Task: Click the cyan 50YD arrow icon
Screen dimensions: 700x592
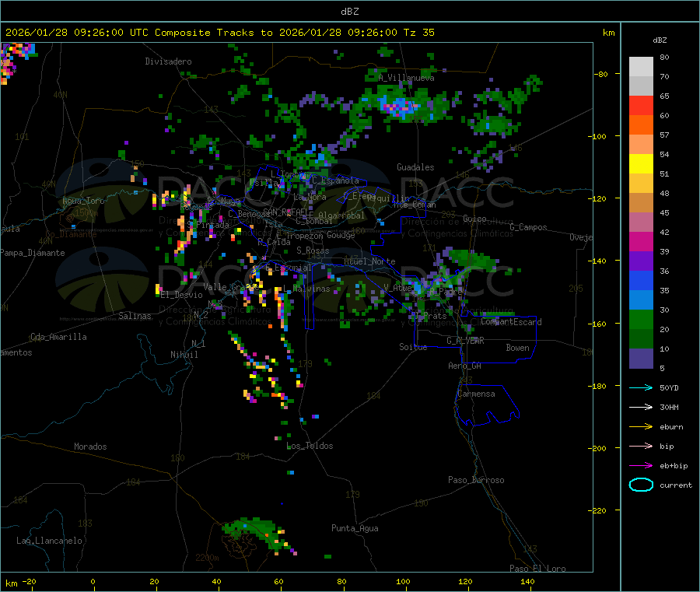Action: coord(641,387)
